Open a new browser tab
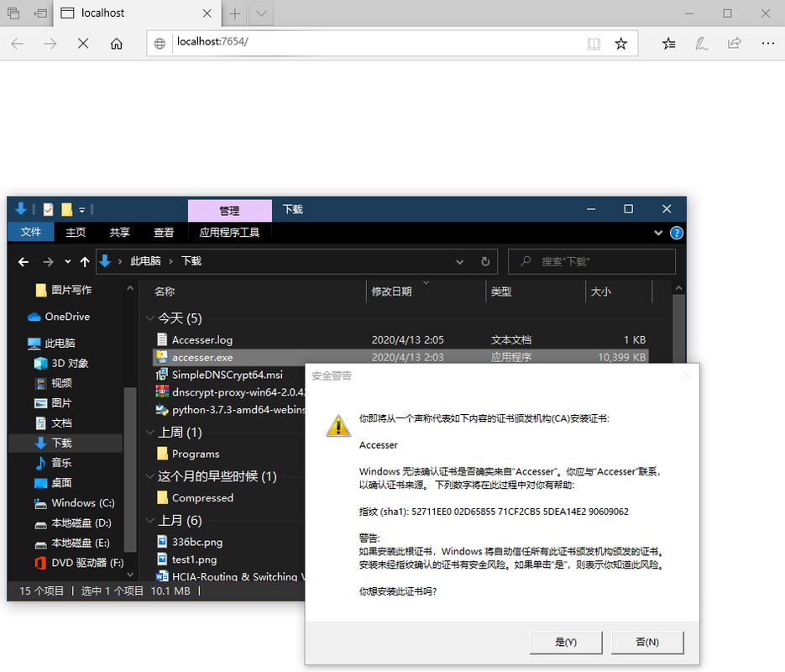 point(235,13)
